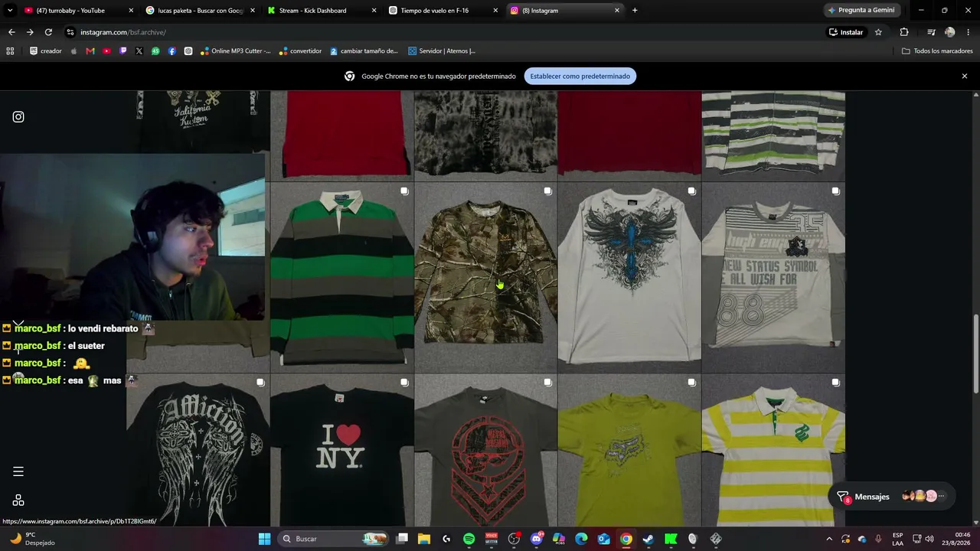Viewport: 980px width, 551px height.
Task: Expand the hidden system tray icons
Action: [829, 539]
